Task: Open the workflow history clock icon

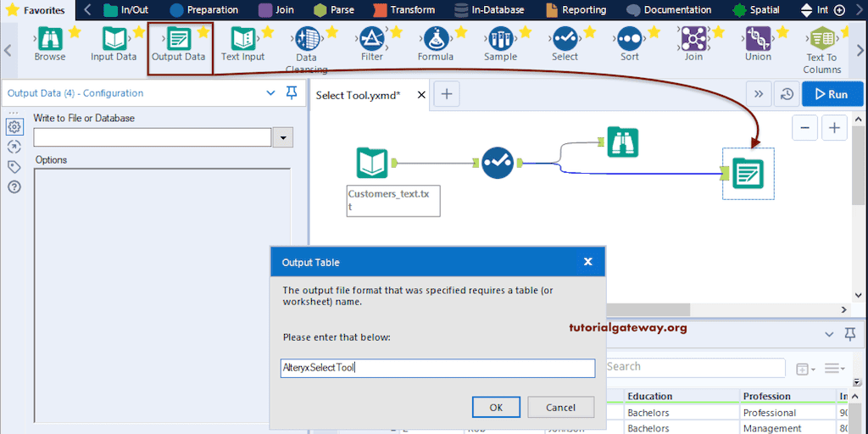Action: [x=787, y=94]
